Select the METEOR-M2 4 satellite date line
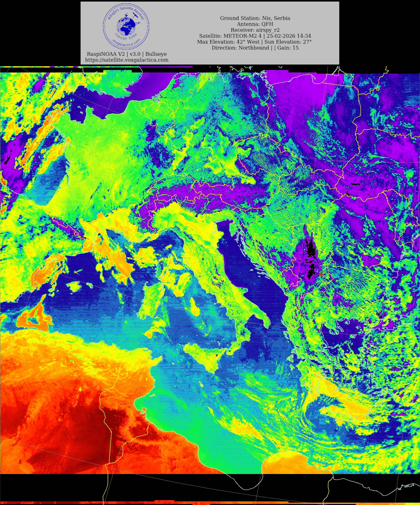Screen dimensions: 420x505 (x=255, y=36)
